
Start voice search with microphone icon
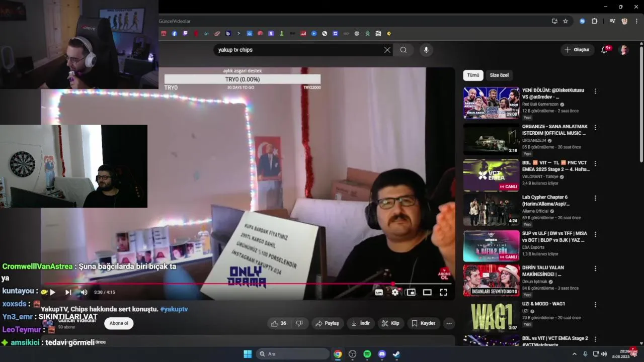(426, 50)
